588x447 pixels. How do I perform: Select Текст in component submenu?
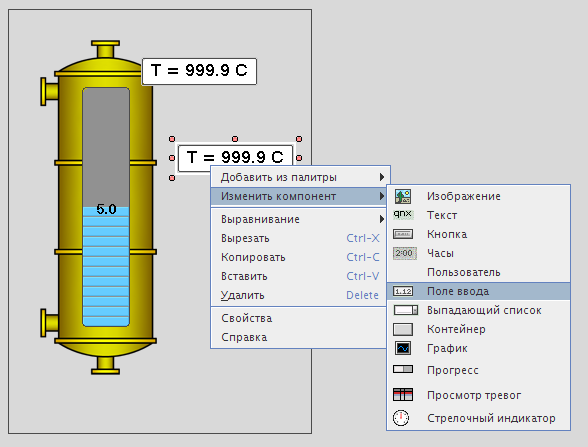(478, 215)
